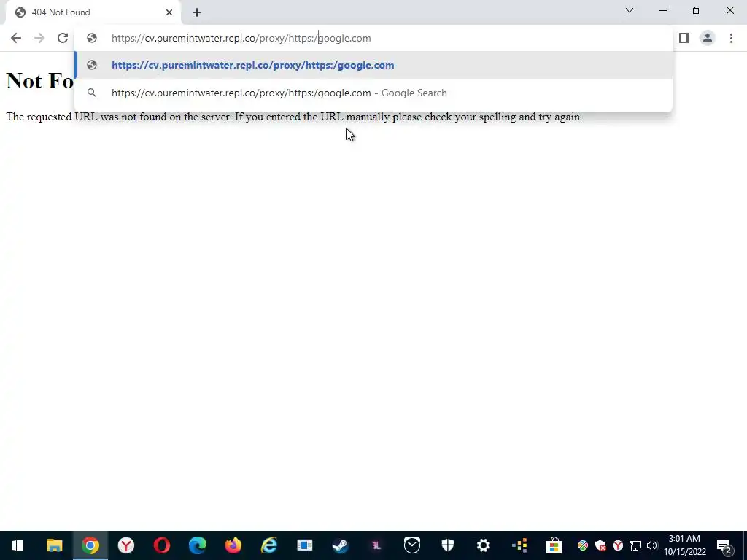Open the notification center icon
Viewport: 747px width, 560px height.
(x=724, y=545)
